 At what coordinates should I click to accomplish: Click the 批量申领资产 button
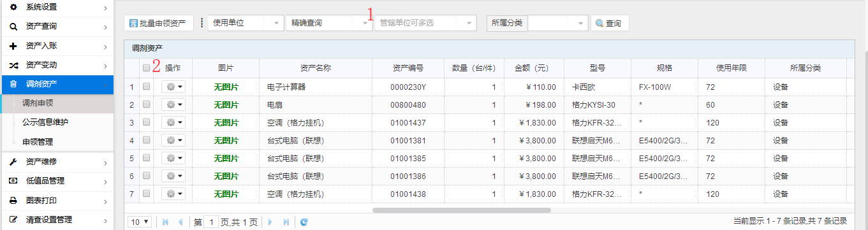pos(158,23)
